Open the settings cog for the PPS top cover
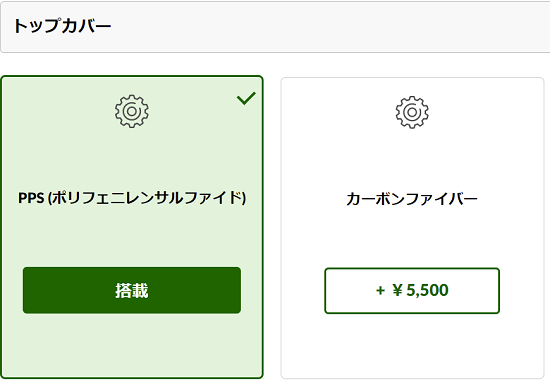 tap(132, 111)
